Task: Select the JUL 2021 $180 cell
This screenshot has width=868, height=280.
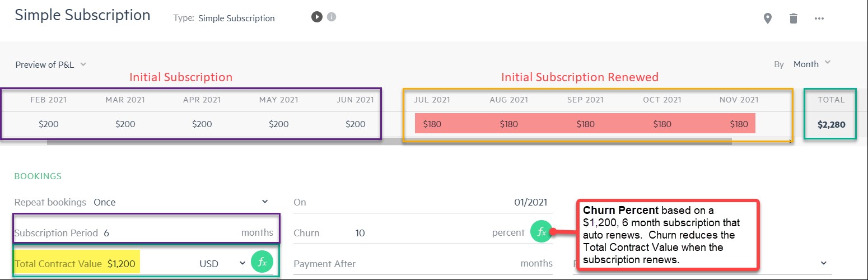Action: pyautogui.click(x=432, y=124)
